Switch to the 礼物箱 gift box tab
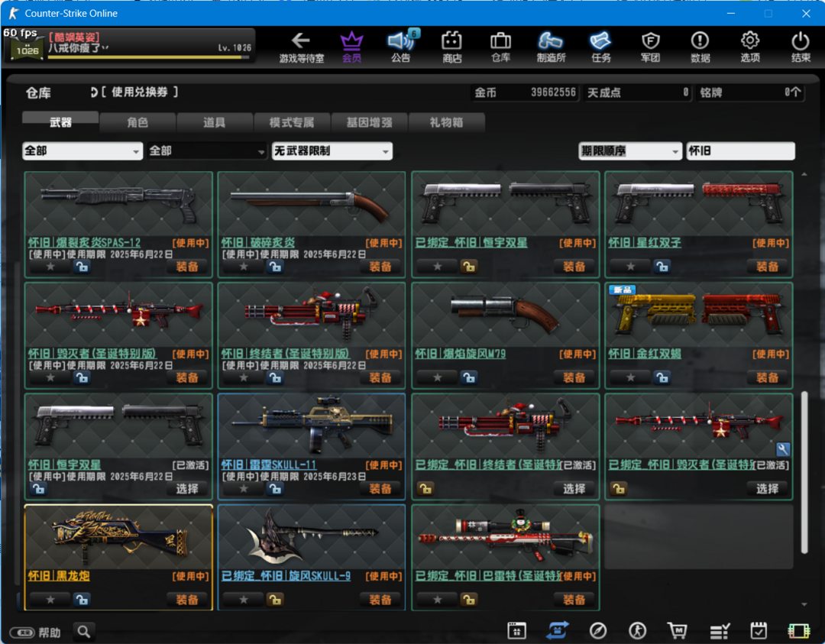The height and width of the screenshot is (644, 825). coord(446,122)
